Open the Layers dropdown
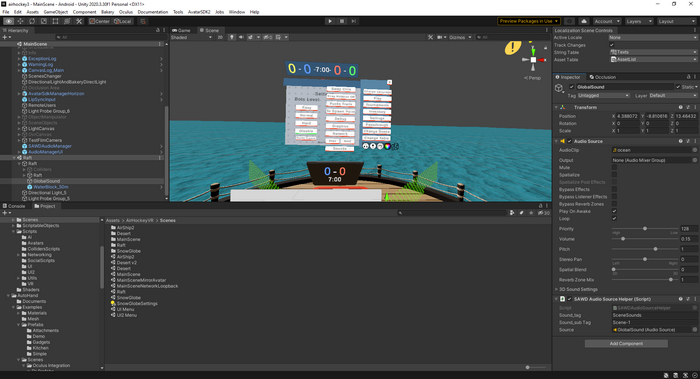The width and height of the screenshot is (700, 379). pyautogui.click(x=639, y=21)
